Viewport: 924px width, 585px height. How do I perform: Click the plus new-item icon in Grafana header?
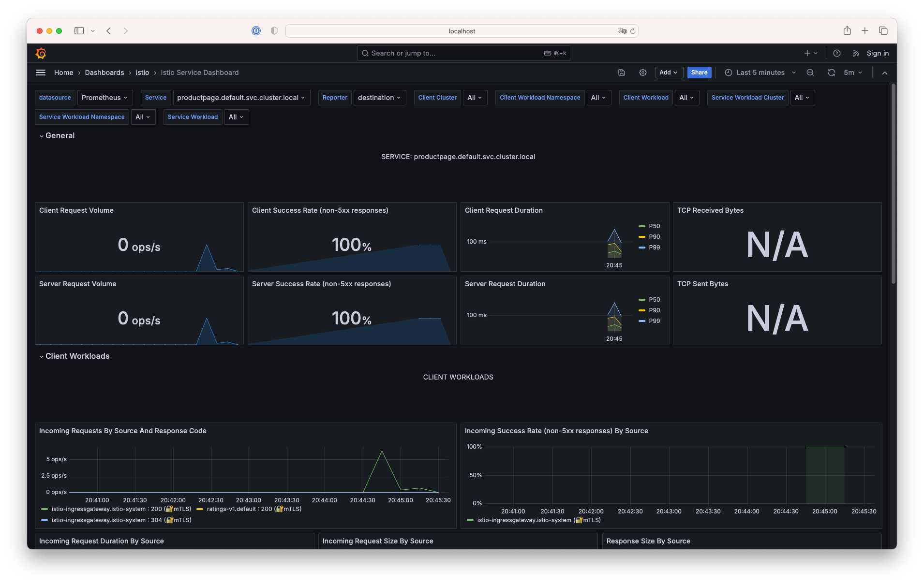pyautogui.click(x=807, y=53)
